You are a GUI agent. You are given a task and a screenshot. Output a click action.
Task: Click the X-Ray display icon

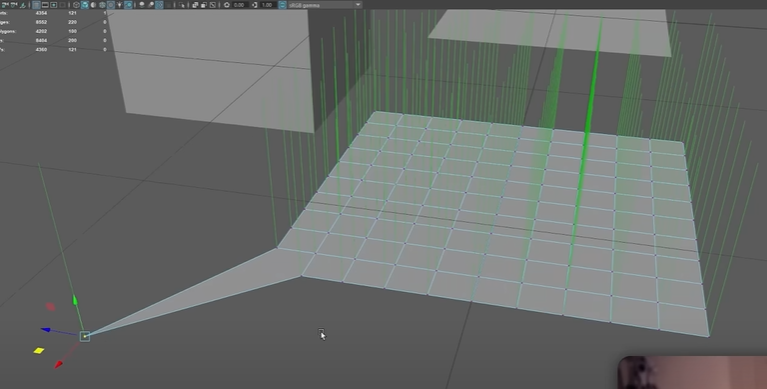(x=195, y=5)
